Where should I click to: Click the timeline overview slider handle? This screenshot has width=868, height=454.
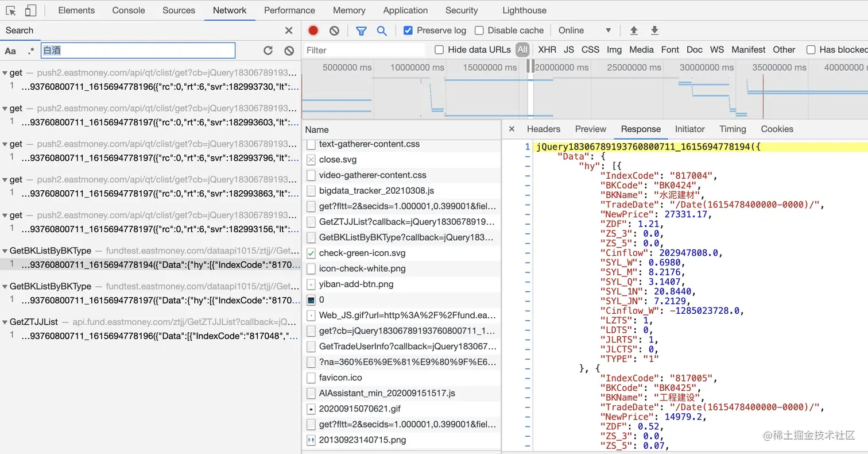[x=531, y=66]
